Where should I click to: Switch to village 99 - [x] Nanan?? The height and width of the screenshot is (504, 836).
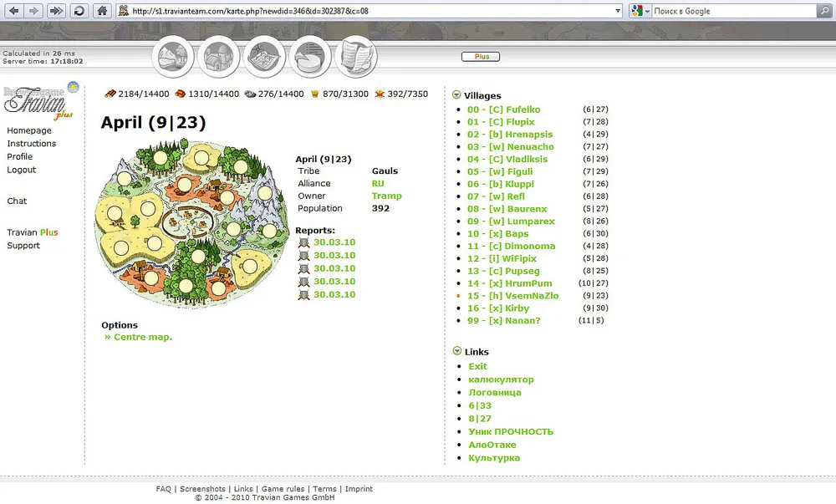(504, 321)
